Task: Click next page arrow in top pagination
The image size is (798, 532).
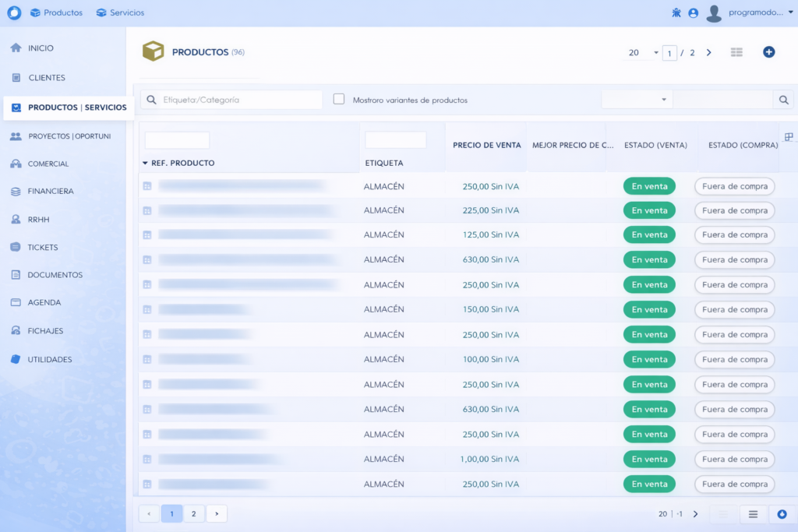Action: point(708,53)
